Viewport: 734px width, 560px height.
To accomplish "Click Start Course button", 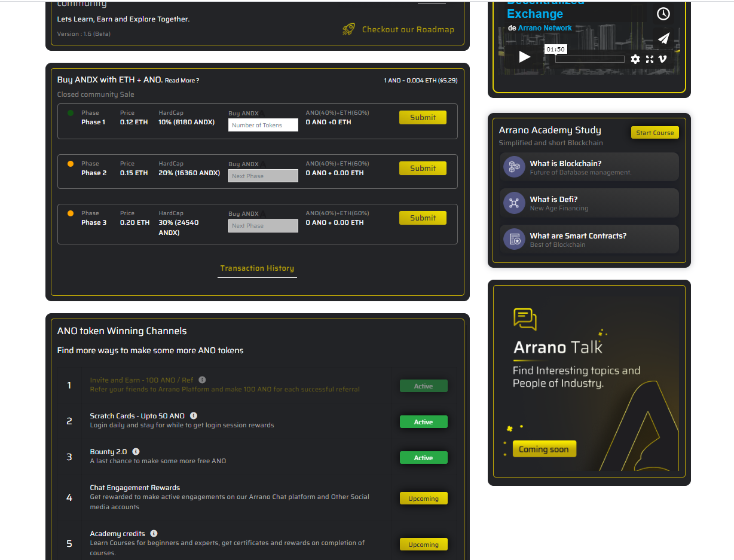I will [655, 133].
